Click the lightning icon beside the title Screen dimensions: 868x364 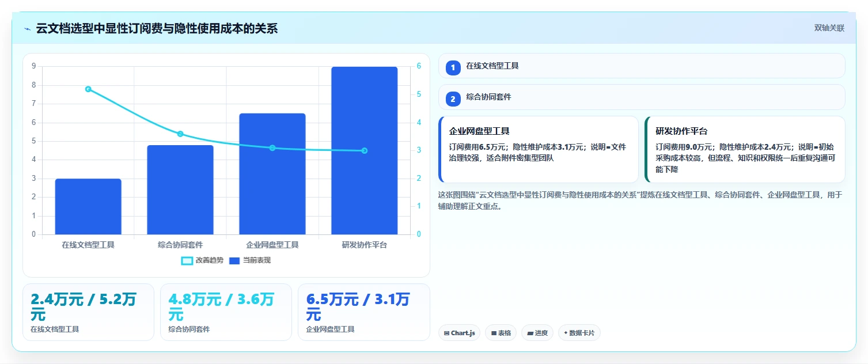point(27,29)
